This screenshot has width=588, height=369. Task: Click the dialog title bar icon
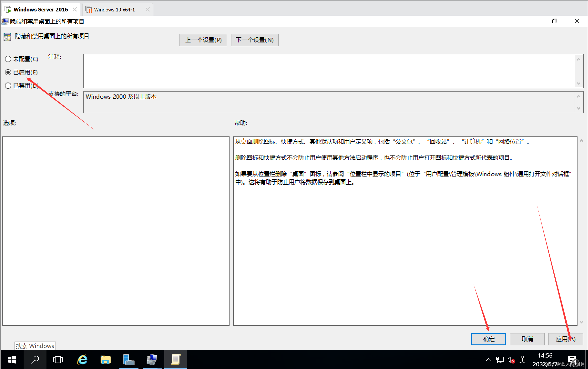click(x=5, y=21)
